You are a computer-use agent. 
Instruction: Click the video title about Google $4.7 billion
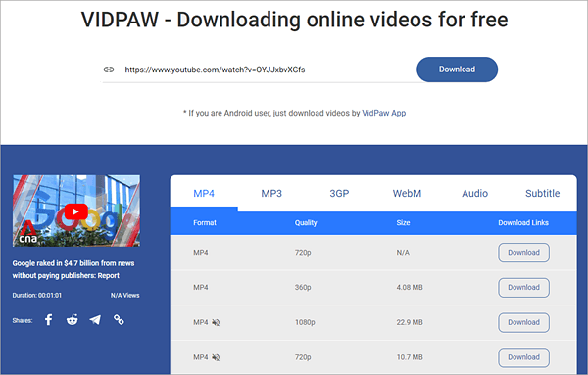coord(73,269)
